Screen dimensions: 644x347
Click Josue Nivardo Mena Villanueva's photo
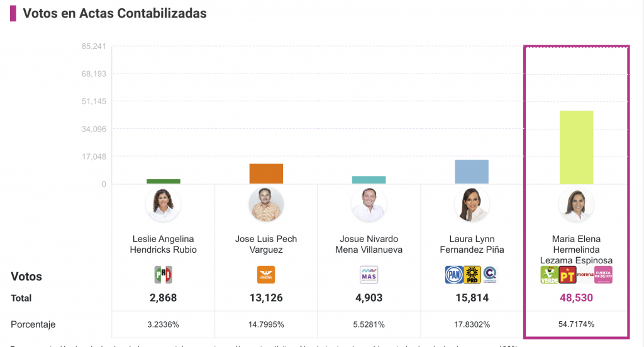pos(369,205)
